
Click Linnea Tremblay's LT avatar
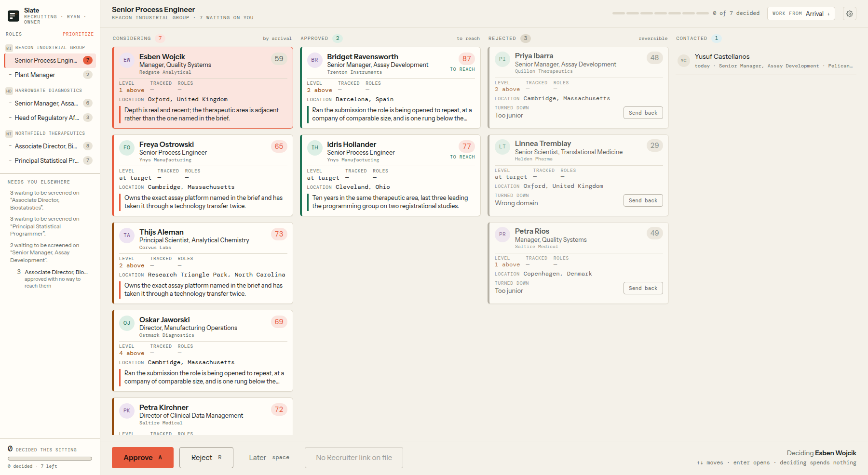tap(502, 147)
